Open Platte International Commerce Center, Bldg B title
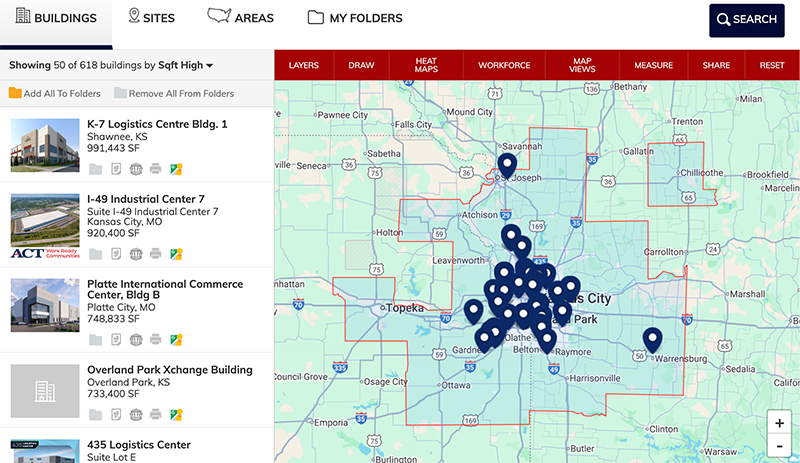800x463 pixels. (x=165, y=289)
